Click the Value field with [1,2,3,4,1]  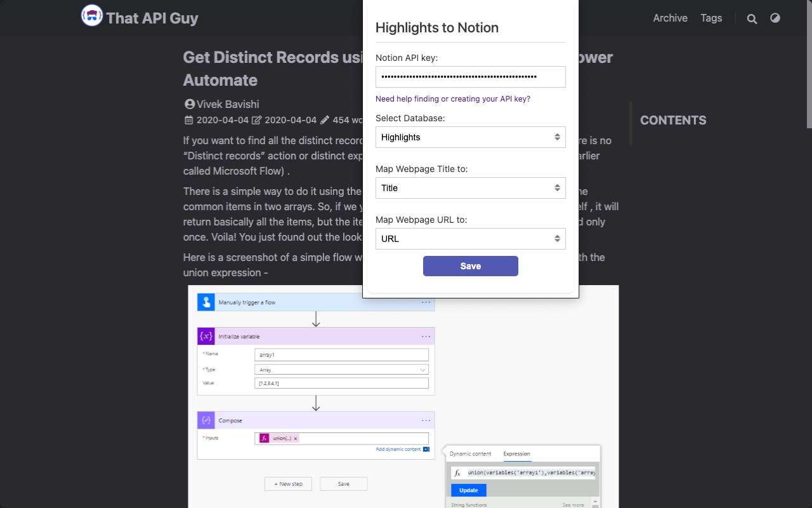point(341,384)
